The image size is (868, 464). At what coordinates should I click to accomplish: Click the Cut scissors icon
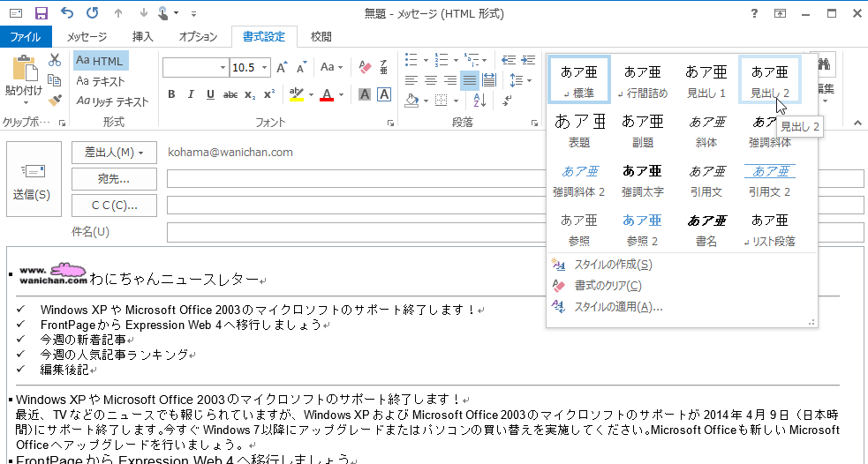click(54, 60)
